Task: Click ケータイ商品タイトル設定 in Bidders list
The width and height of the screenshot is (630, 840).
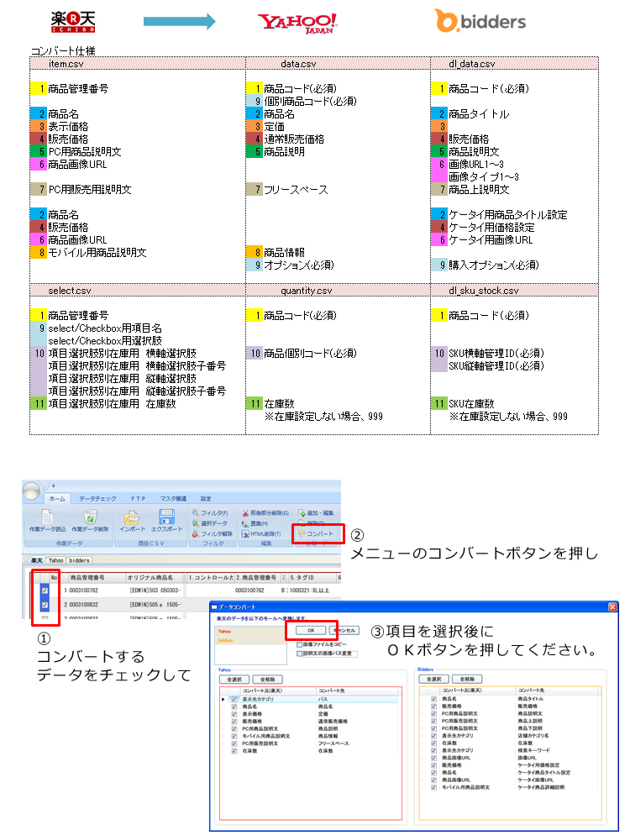Action: (543, 773)
